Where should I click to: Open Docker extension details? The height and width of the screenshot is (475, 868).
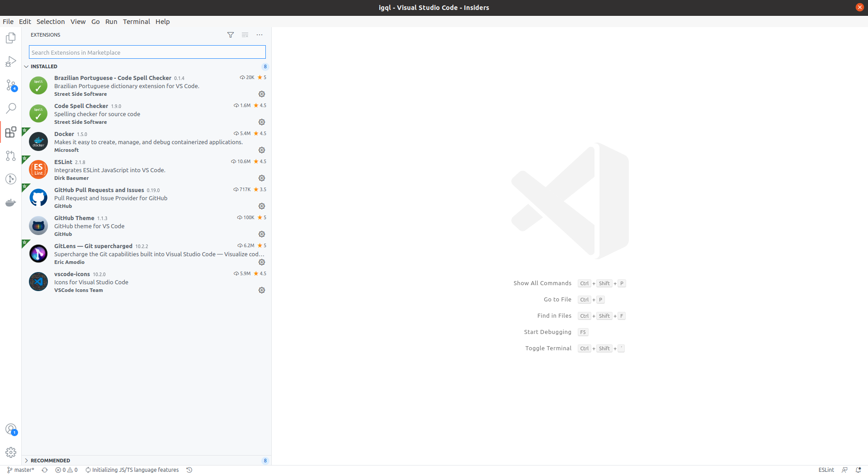tap(146, 141)
